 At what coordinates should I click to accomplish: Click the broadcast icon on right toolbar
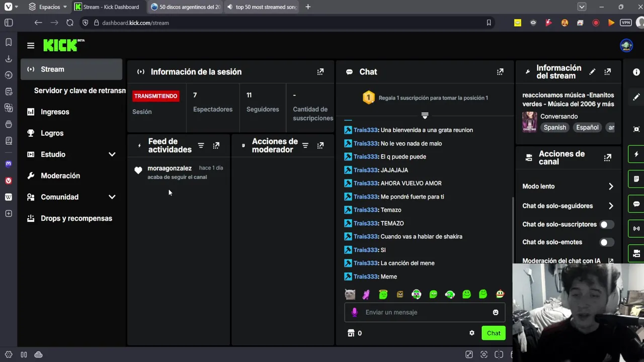[x=636, y=228]
